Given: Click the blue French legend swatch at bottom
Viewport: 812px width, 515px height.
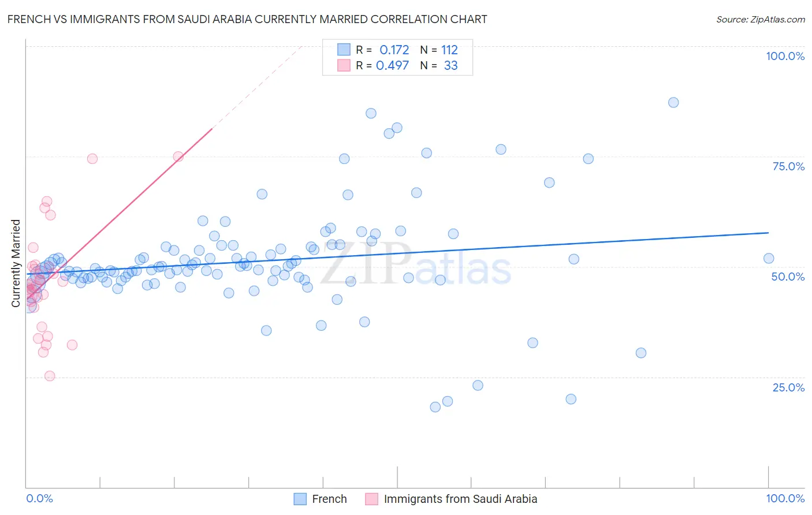Looking at the screenshot, I should click(300, 499).
